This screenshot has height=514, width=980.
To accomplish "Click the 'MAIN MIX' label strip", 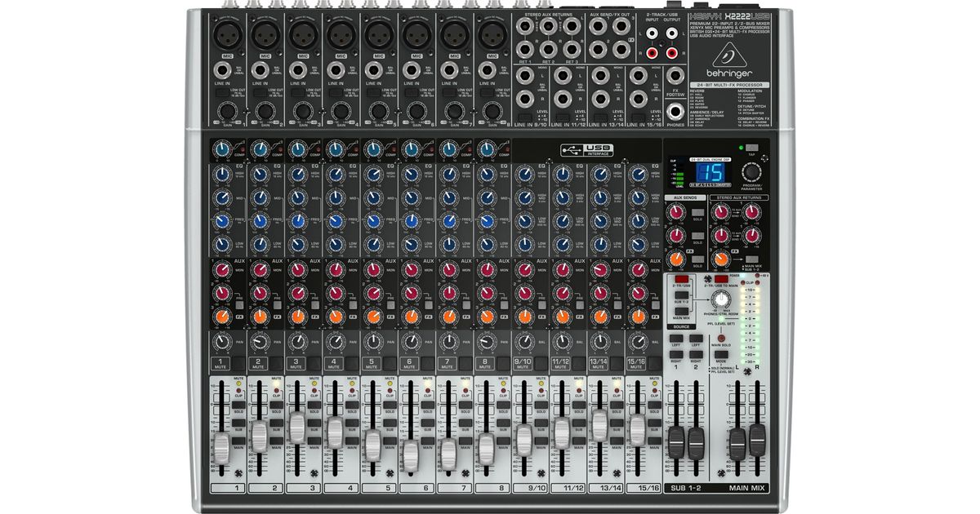I will coord(746,488).
